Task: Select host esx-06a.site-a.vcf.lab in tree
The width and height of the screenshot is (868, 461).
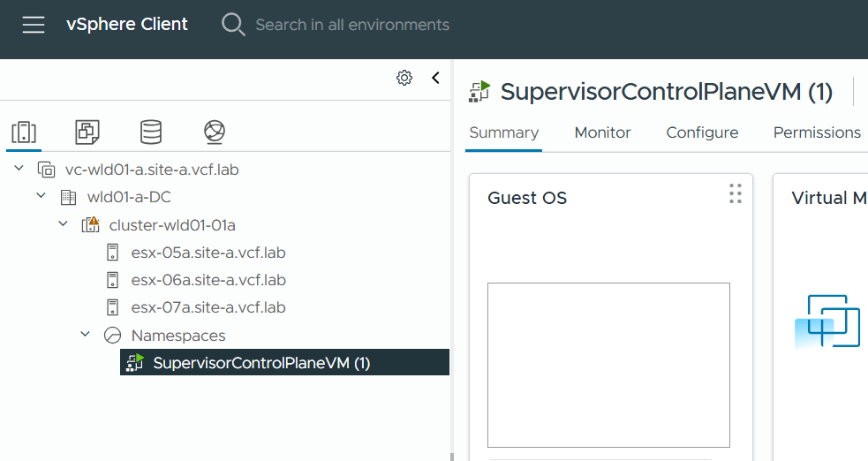Action: click(208, 280)
